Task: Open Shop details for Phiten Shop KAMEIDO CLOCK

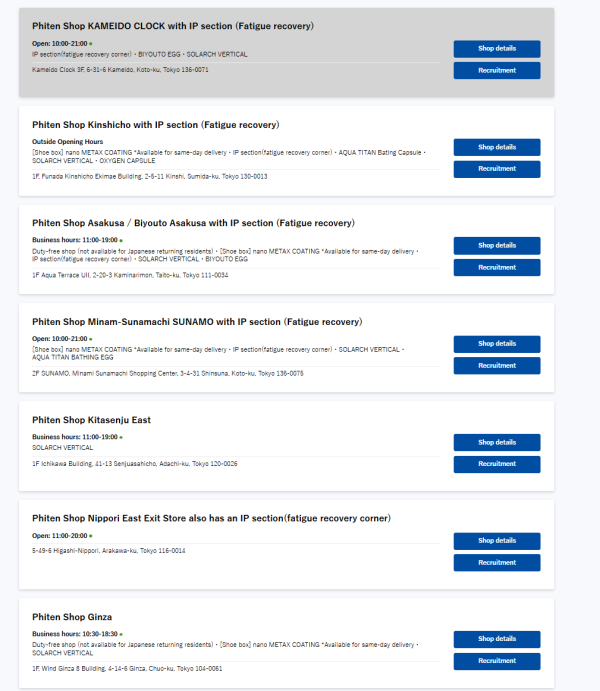Action: click(x=496, y=49)
